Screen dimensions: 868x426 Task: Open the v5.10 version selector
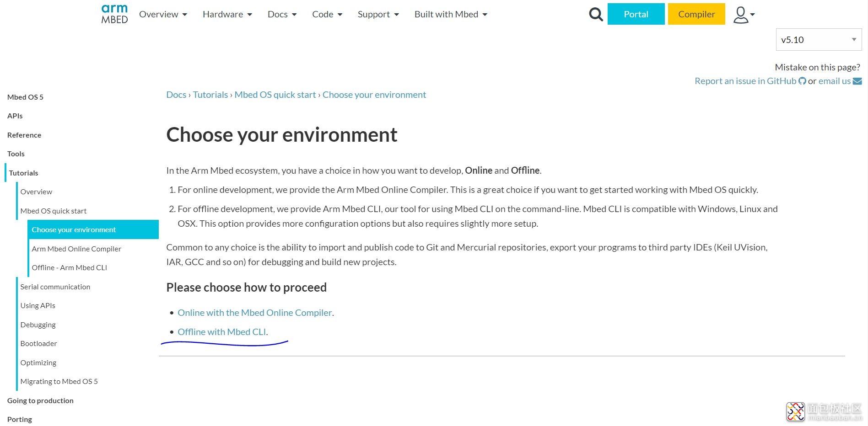click(819, 40)
